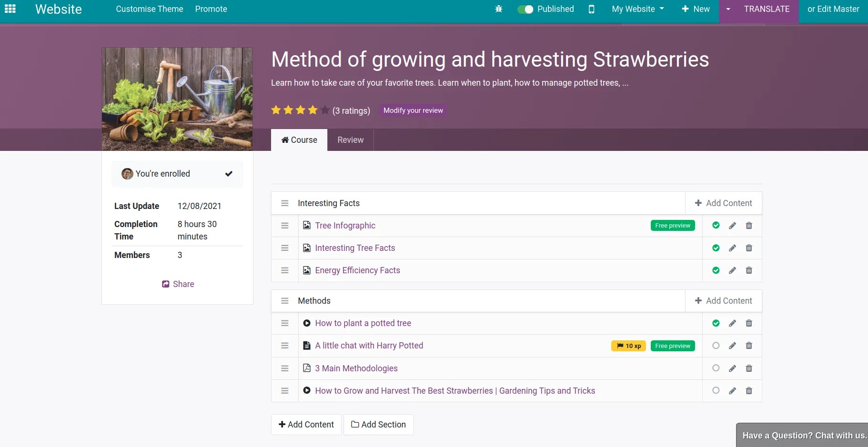Open Have a Question chat widget
868x447 pixels.
coord(802,435)
